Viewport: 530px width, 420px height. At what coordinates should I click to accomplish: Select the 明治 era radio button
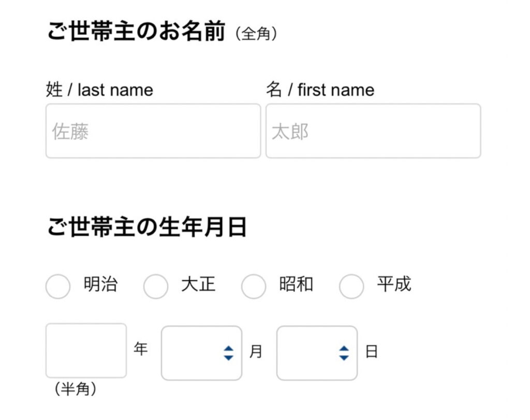(58, 286)
